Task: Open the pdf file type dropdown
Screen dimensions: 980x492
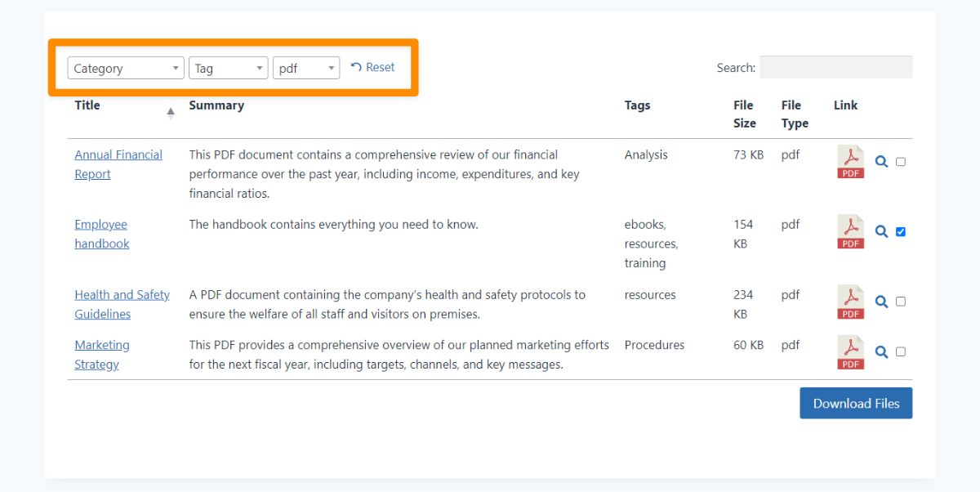Action: point(306,69)
